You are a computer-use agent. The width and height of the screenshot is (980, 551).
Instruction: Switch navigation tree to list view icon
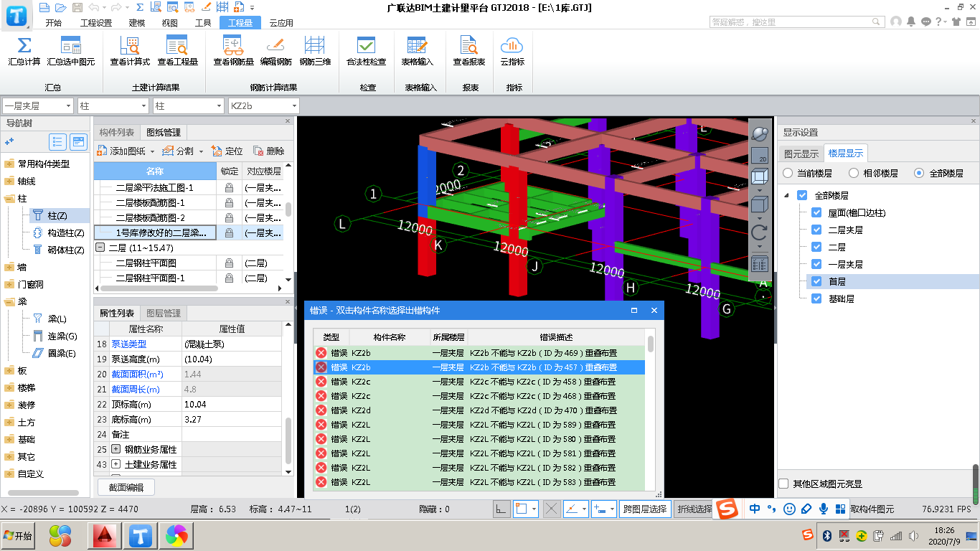(58, 142)
